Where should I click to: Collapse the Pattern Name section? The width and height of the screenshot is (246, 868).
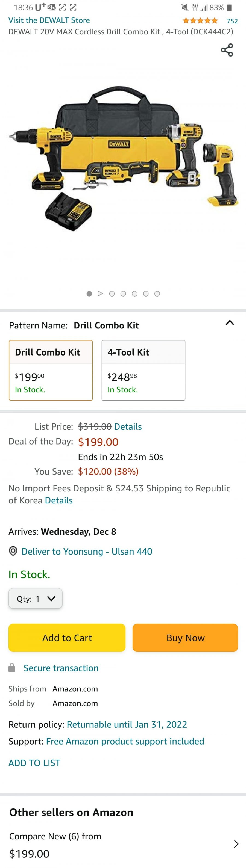(230, 323)
